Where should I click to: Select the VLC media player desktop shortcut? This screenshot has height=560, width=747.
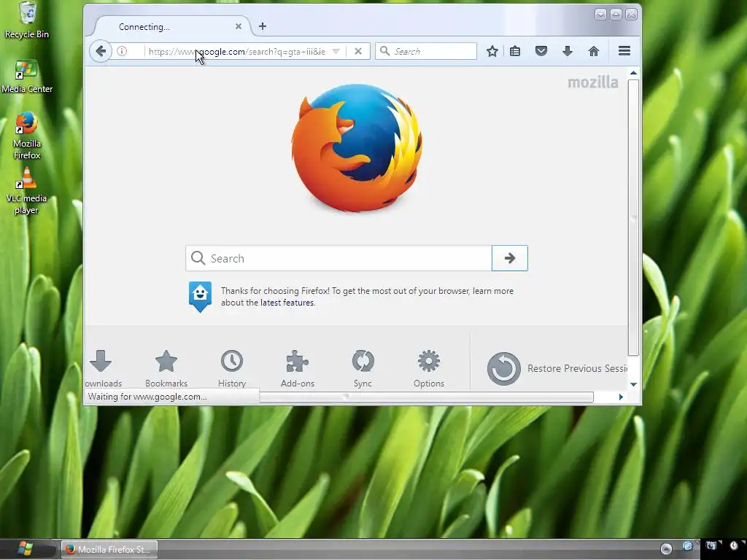27,190
